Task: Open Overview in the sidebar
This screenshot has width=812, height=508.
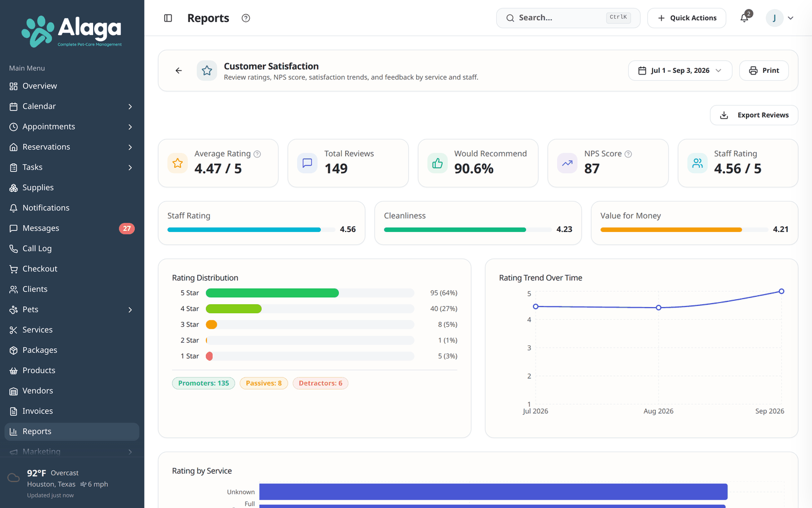Action: 72,86
